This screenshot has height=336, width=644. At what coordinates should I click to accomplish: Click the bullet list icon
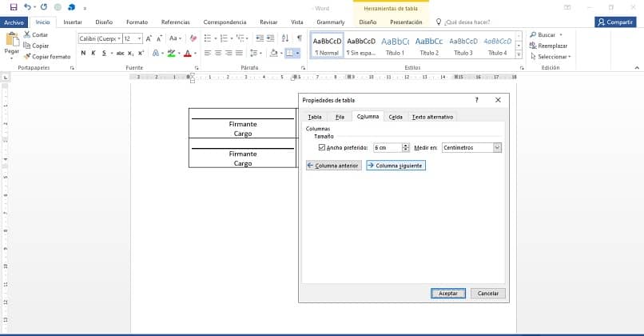(x=207, y=38)
